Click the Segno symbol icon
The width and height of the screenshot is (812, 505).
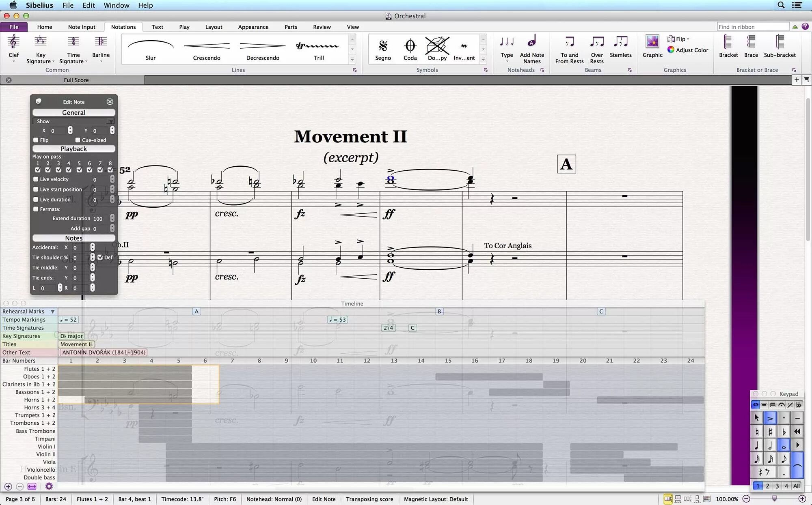[383, 46]
